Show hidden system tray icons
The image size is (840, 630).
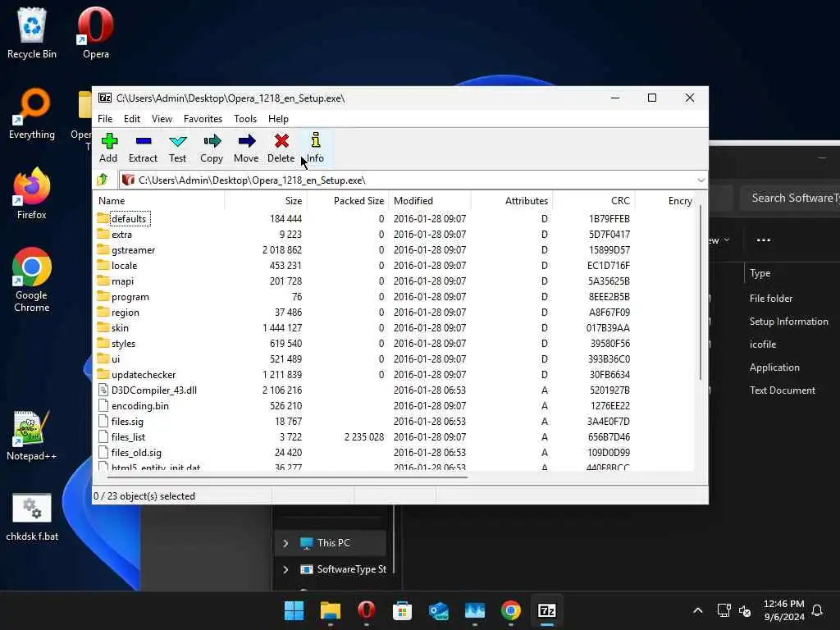697,610
